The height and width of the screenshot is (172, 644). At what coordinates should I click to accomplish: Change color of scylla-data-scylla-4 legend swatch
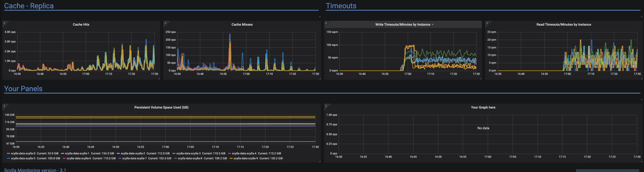click(x=230, y=153)
